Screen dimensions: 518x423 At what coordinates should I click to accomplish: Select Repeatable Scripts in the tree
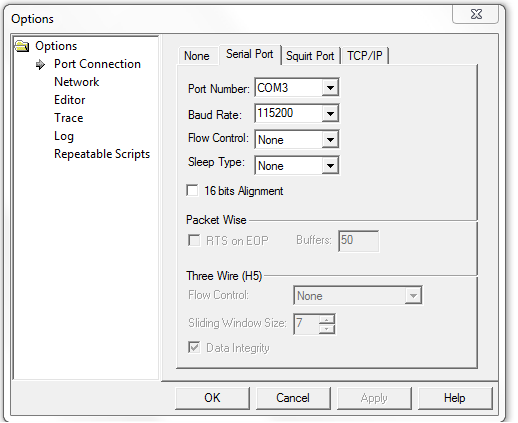(102, 154)
